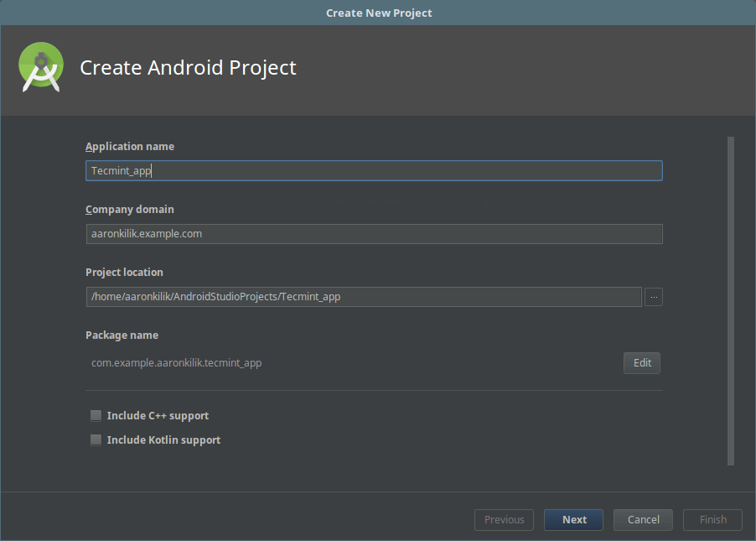Click the 'Include C++ support' label text

point(158,416)
